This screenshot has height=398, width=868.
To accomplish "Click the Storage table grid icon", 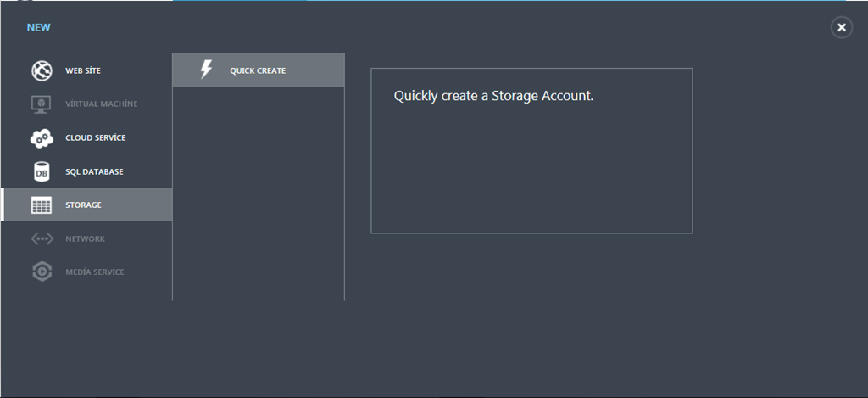I will [42, 205].
